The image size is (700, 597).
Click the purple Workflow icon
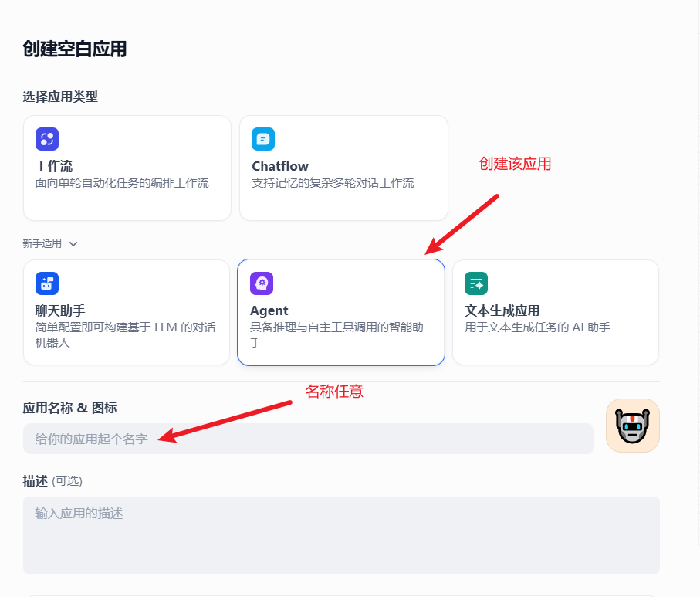point(47,139)
